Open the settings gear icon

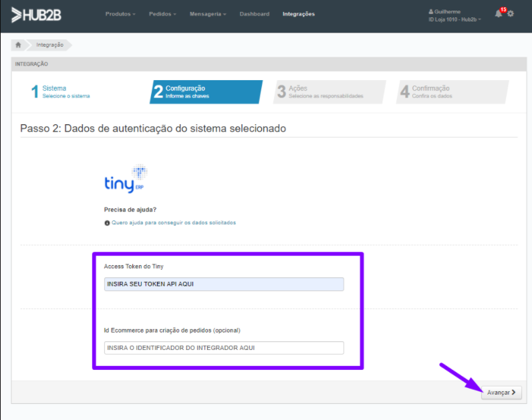tap(511, 14)
